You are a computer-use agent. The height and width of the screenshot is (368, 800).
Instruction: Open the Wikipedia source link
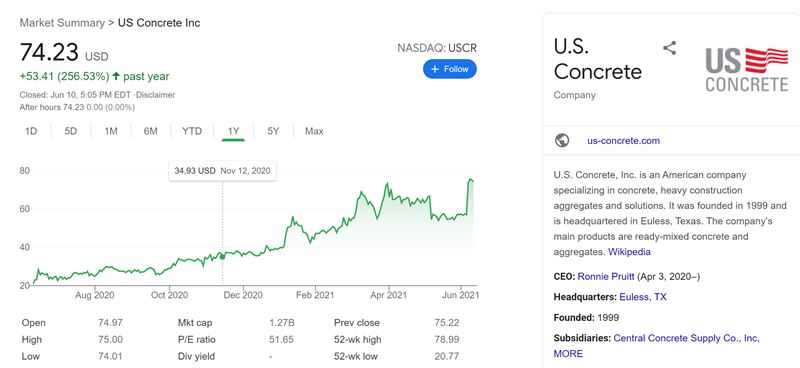(629, 252)
